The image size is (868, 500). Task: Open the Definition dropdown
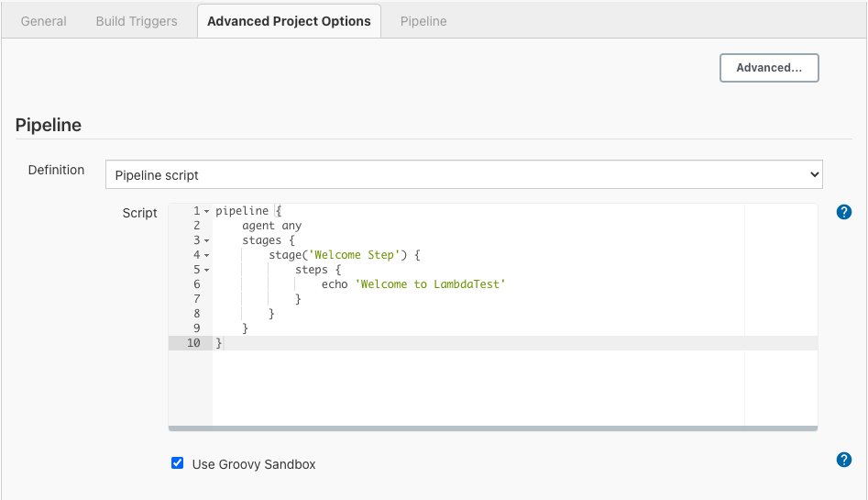point(464,174)
